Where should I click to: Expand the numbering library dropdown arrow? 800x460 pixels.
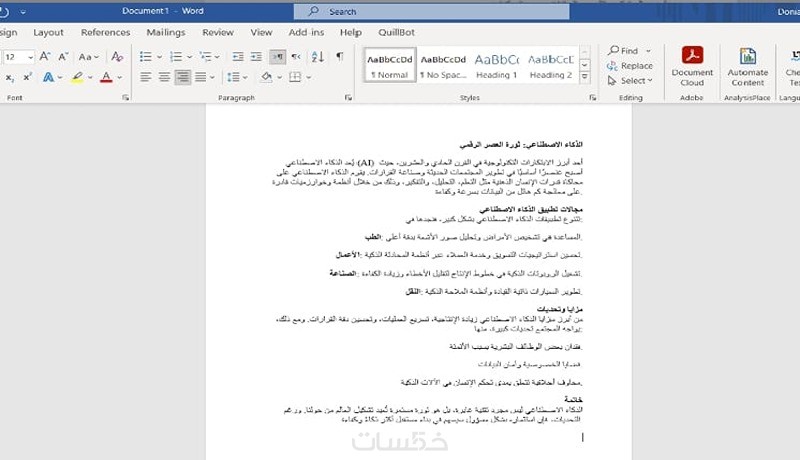[x=189, y=57]
